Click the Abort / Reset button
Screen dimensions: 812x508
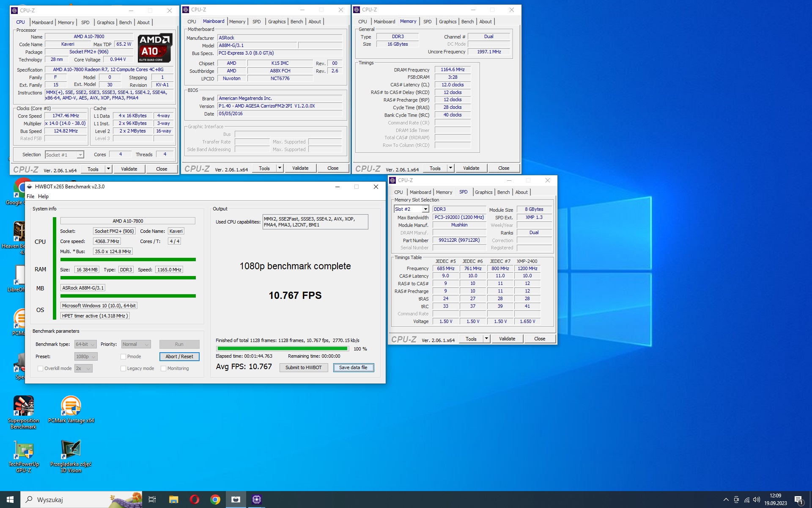tap(179, 356)
